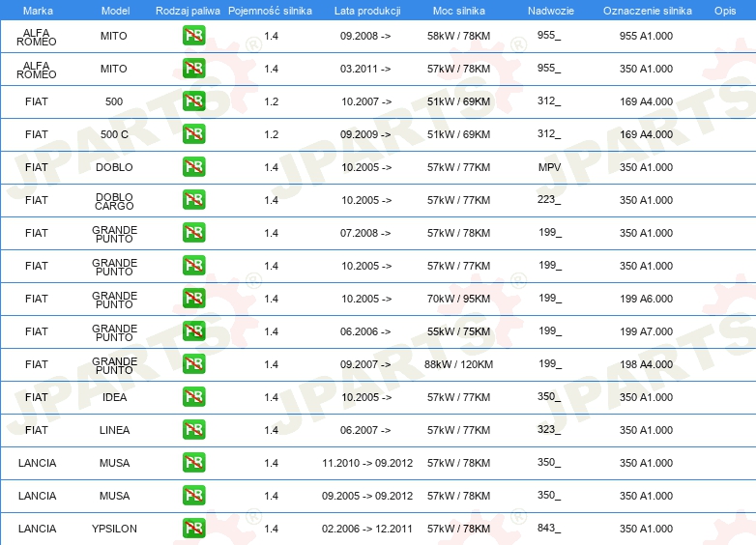Click fuel icon for GRANDE PUNTO 70kW / 95KM row
This screenshot has height=545, width=756.
click(193, 299)
